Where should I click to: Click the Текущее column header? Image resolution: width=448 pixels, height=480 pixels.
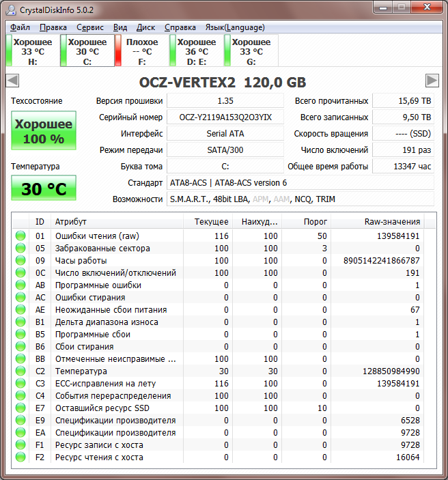tap(208, 222)
